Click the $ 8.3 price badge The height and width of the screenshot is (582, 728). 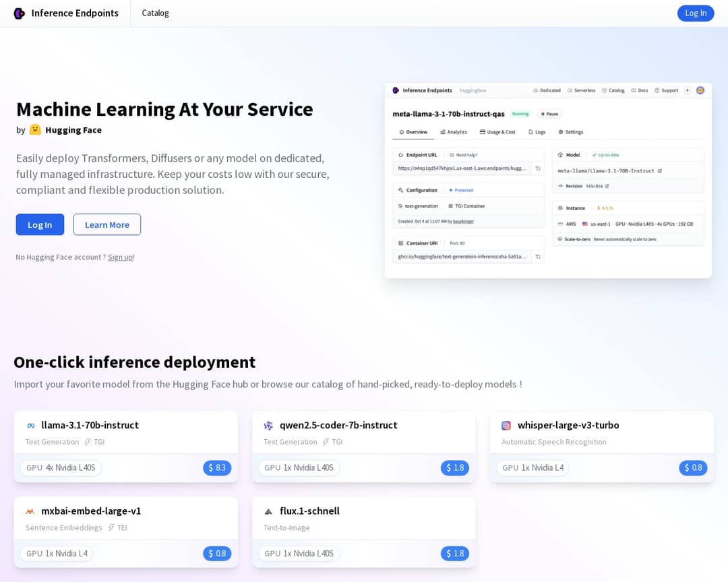pyautogui.click(x=217, y=468)
